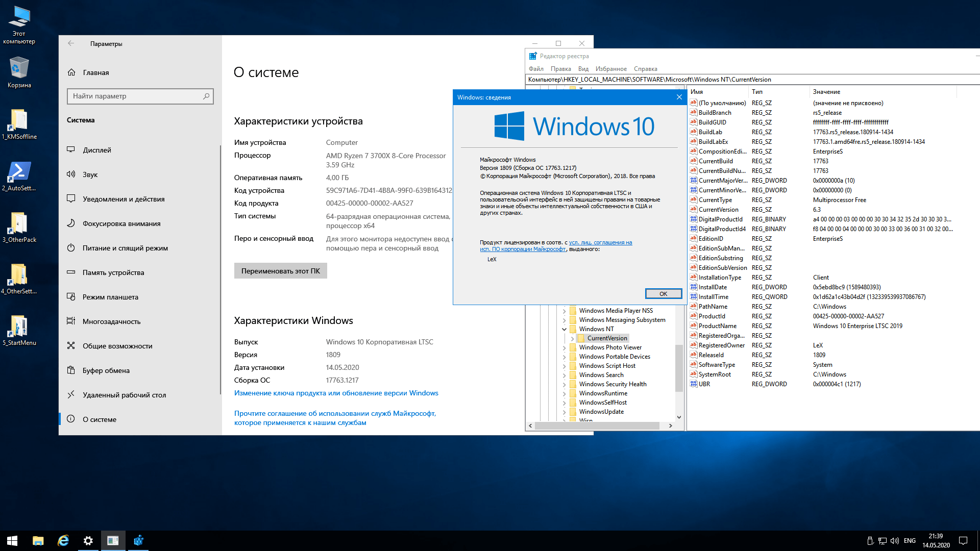Select the ProductName registry value

tap(717, 326)
